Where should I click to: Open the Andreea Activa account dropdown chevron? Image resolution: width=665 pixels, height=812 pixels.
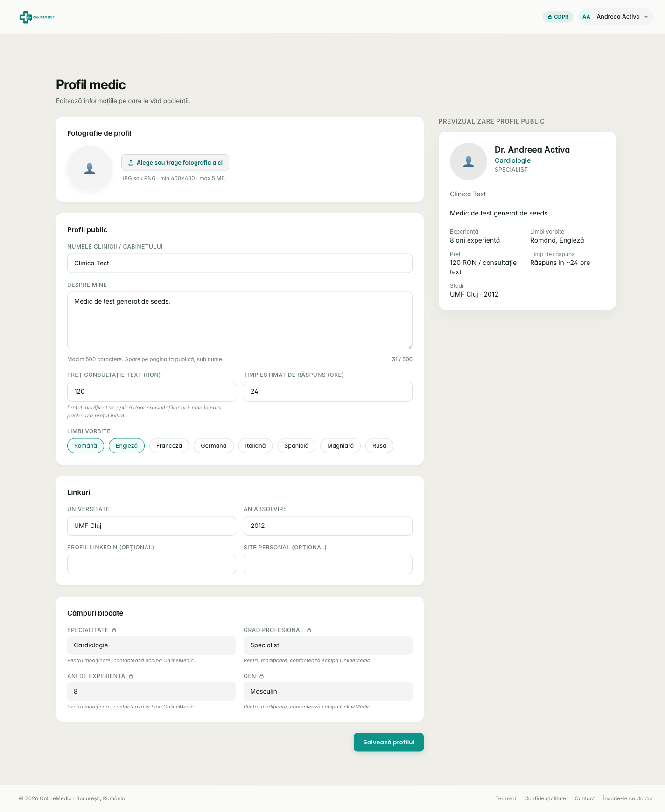tap(646, 17)
